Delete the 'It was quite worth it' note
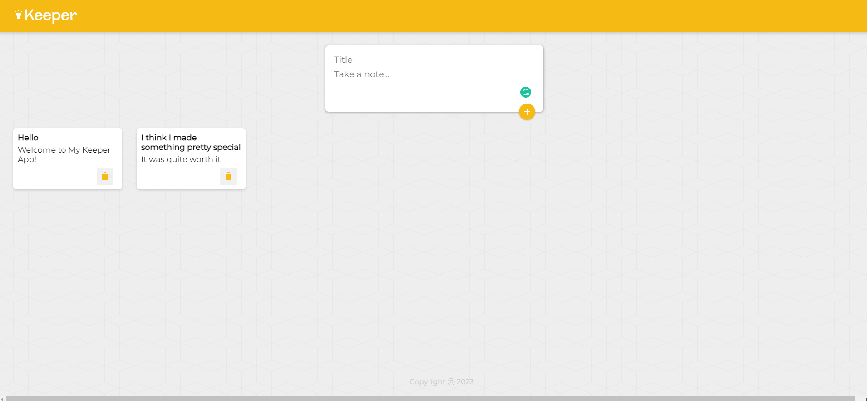The image size is (868, 401). point(228,176)
